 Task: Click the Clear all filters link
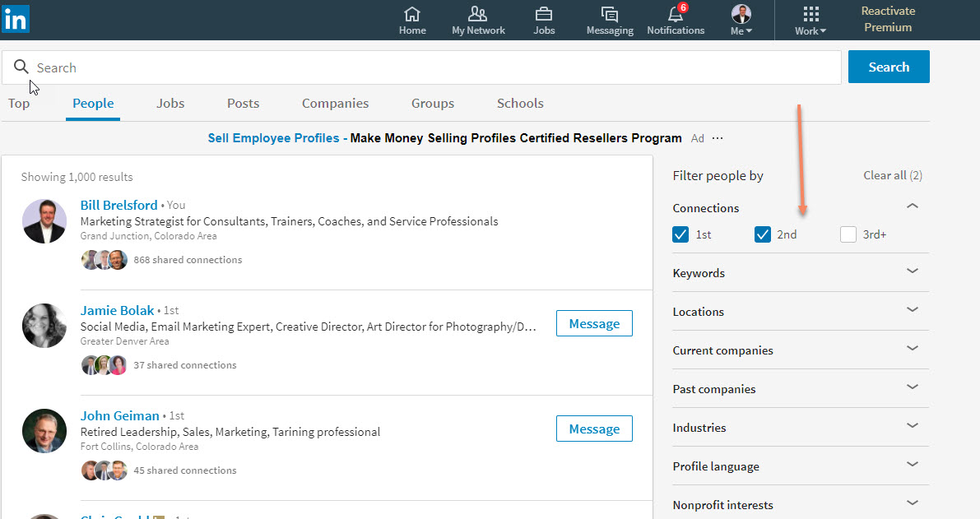(x=892, y=175)
